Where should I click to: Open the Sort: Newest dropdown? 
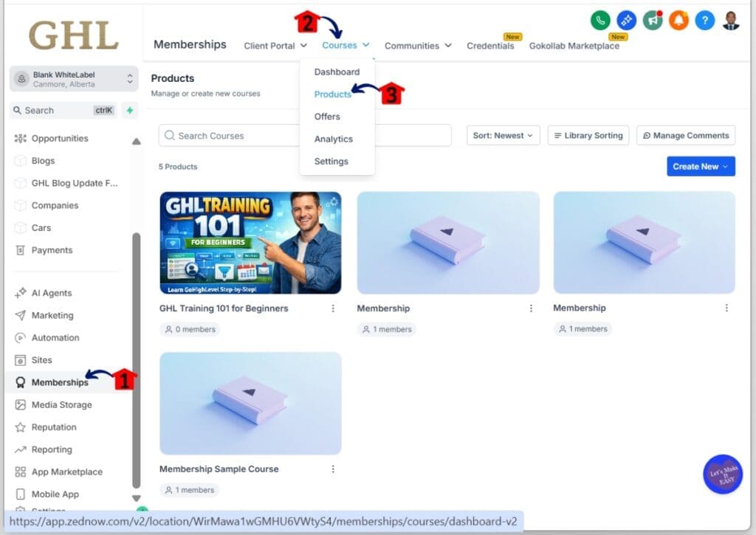pyautogui.click(x=503, y=136)
